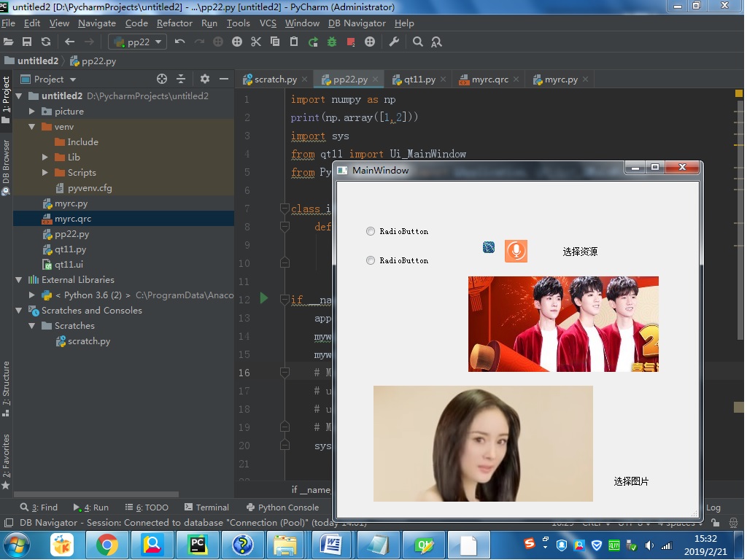Click the Paste clipboard icon
The height and width of the screenshot is (560, 747).
pos(294,42)
